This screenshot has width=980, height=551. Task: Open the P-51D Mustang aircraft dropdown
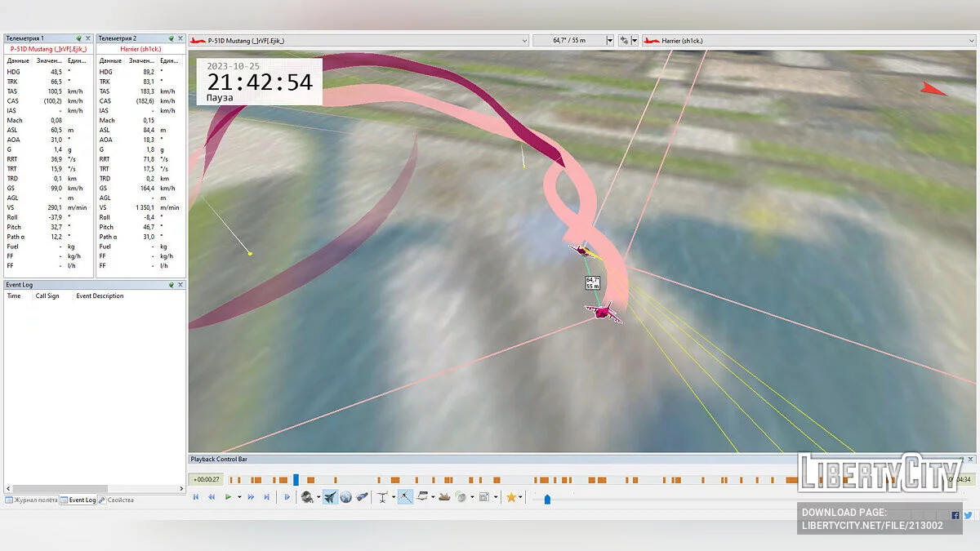(x=523, y=40)
